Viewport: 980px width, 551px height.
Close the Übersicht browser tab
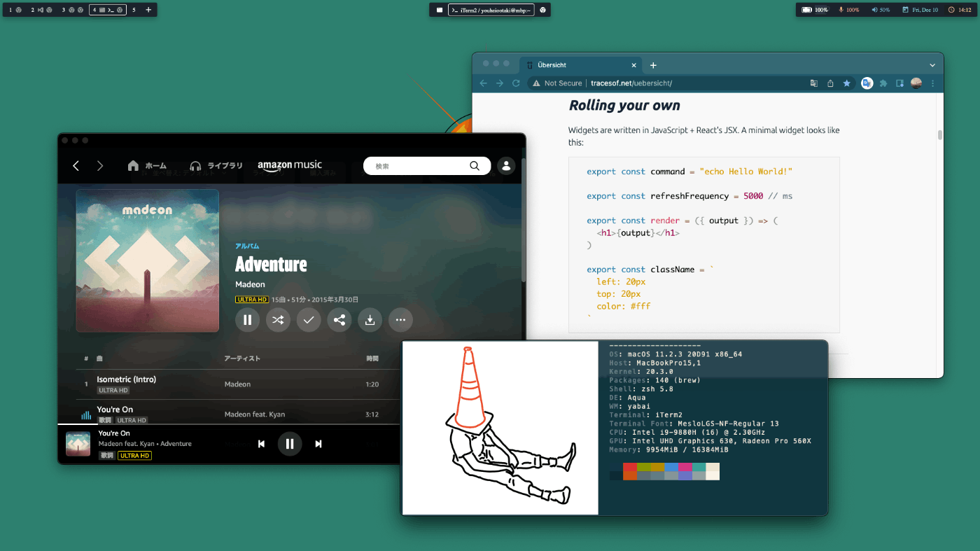point(634,65)
